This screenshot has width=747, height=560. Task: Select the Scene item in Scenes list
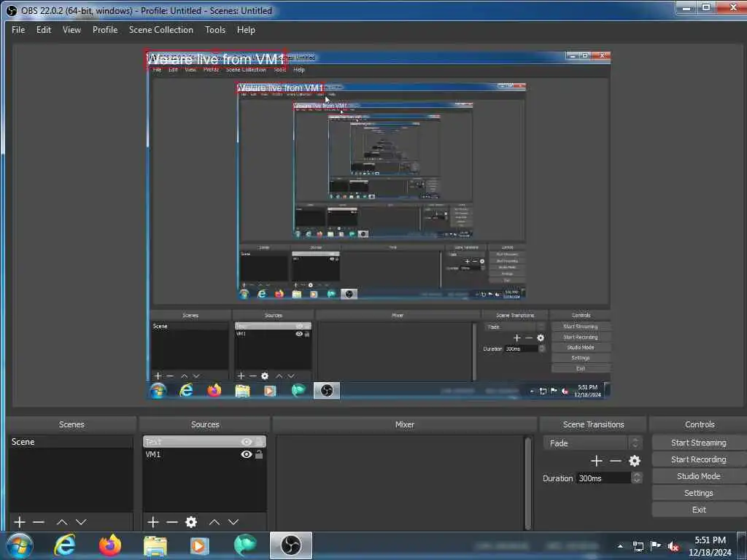coord(71,442)
